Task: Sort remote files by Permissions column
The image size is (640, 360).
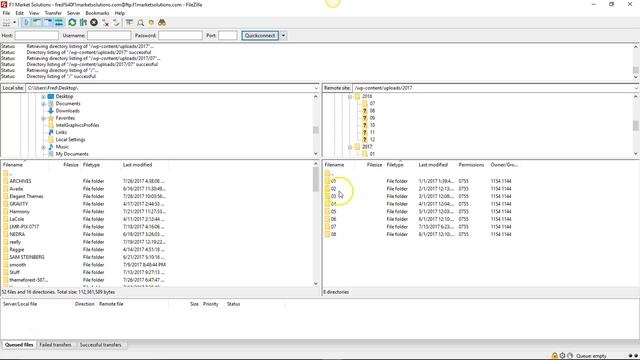Action: point(471,165)
